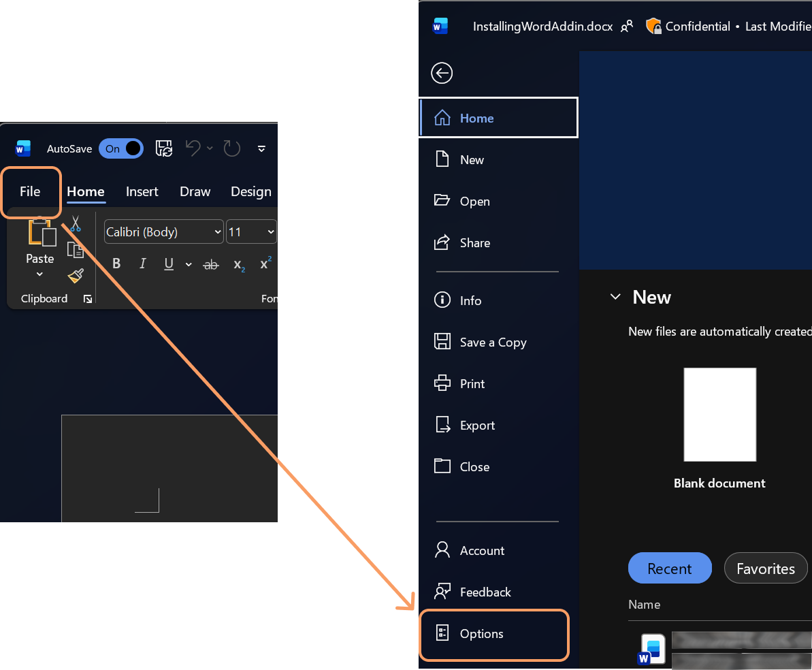812x670 pixels.
Task: Open the Draw ribbon tab
Action: (x=195, y=191)
